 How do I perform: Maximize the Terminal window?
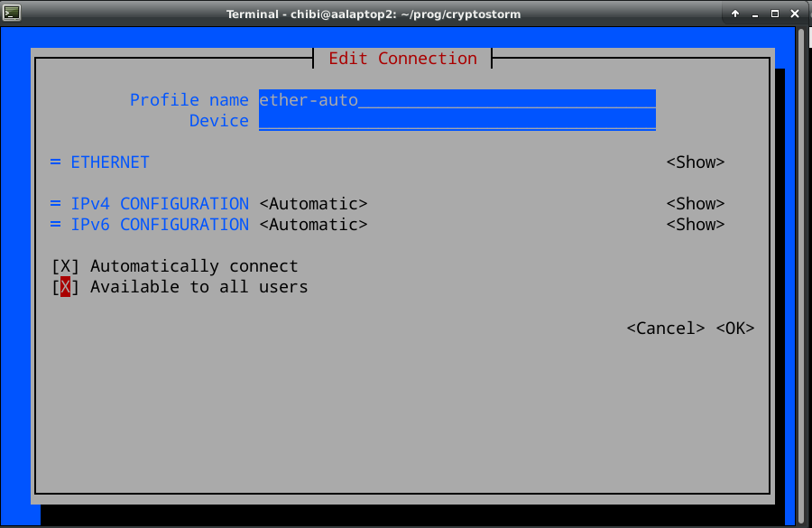click(x=774, y=14)
